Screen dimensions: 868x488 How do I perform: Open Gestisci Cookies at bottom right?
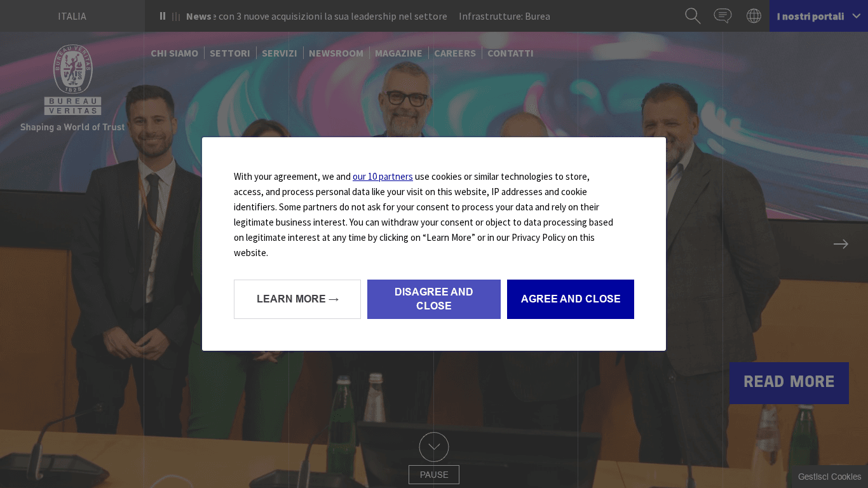(x=829, y=476)
